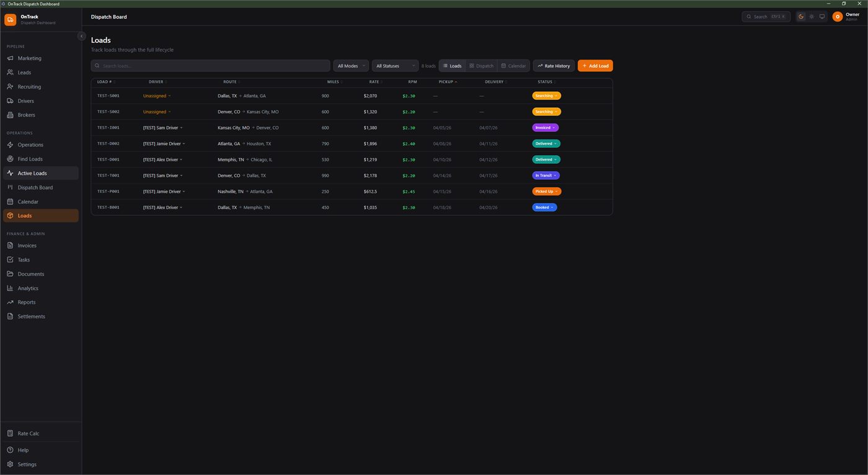
Task: Open driver dropdown for TEST-I001
Action: [163, 128]
